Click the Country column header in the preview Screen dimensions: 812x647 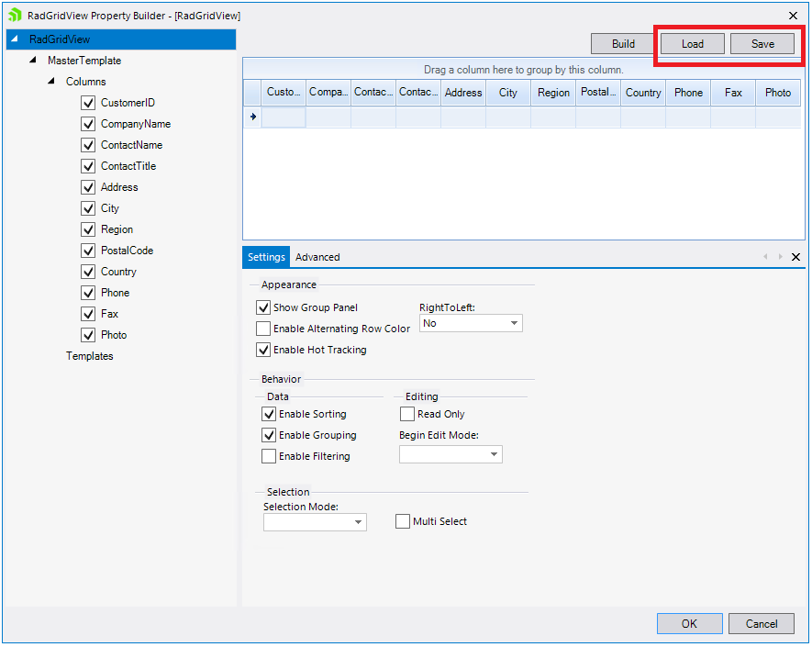(x=642, y=92)
